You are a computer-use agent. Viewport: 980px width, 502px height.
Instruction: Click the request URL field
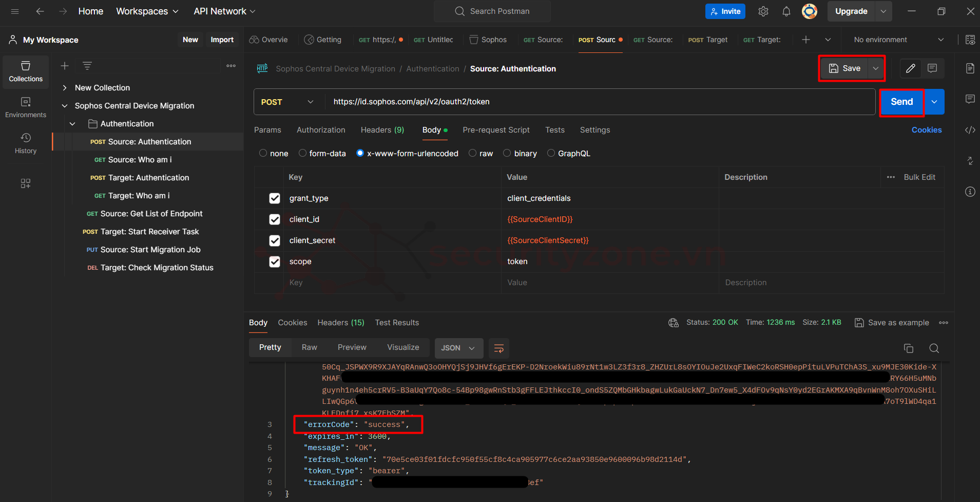[x=600, y=102]
